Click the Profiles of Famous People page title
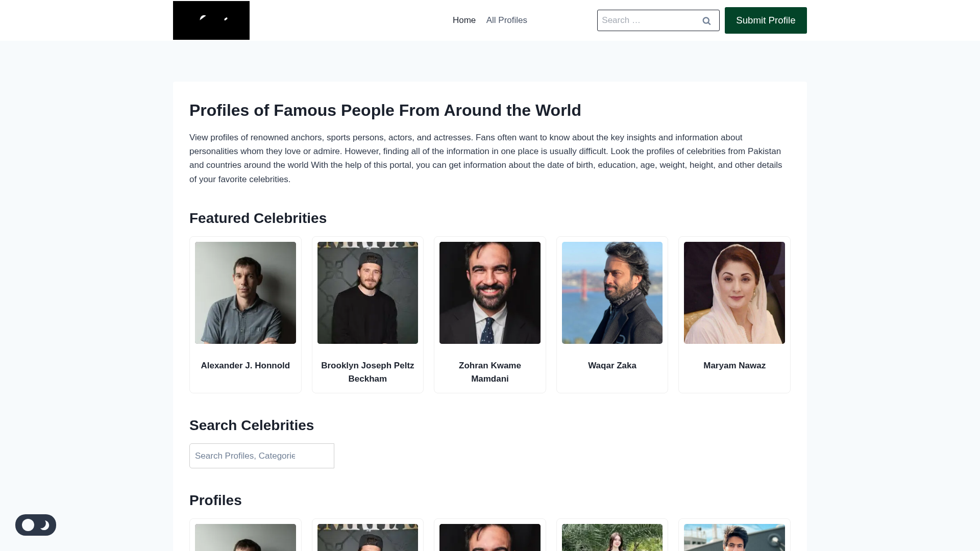980x551 pixels. point(385,110)
